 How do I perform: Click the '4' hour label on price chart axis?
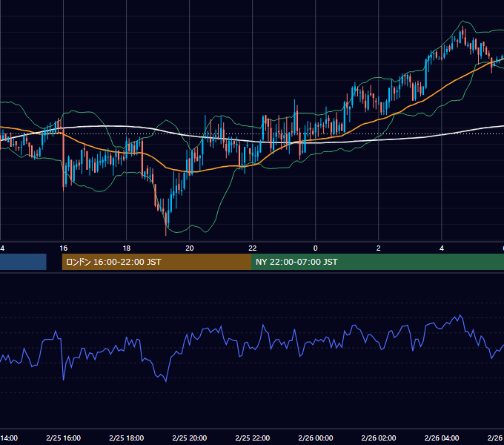pos(441,248)
